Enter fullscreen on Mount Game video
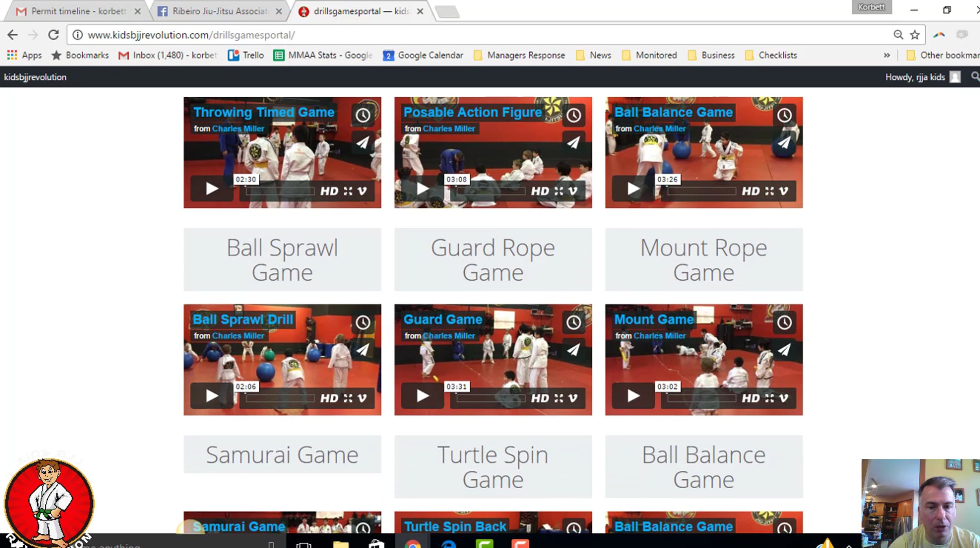 pyautogui.click(x=769, y=398)
